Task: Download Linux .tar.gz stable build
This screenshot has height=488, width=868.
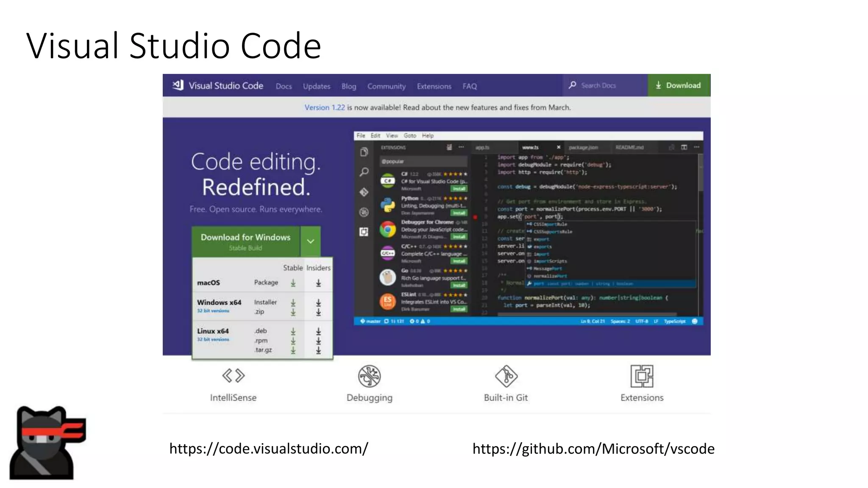Action: click(x=293, y=350)
